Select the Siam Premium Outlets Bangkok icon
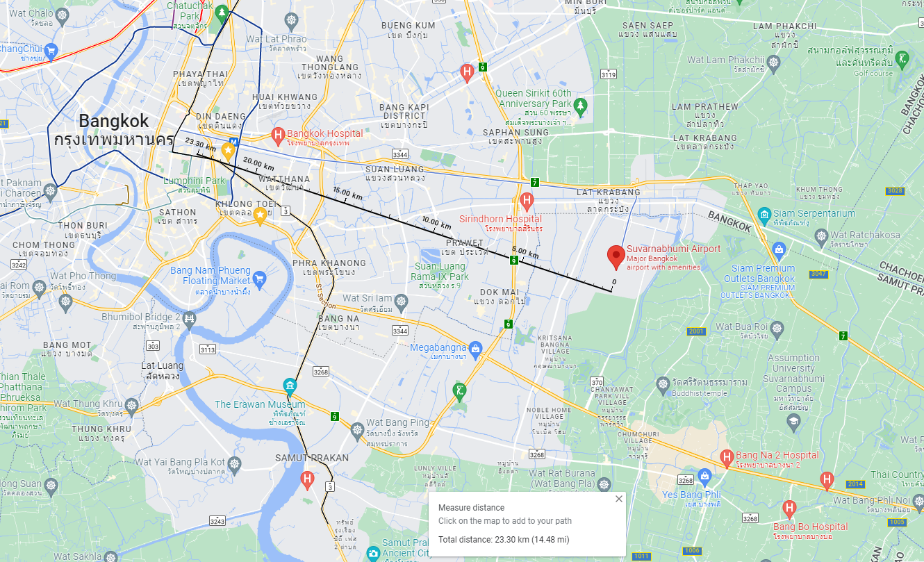Viewport: 924px width, 562px height. click(x=779, y=249)
